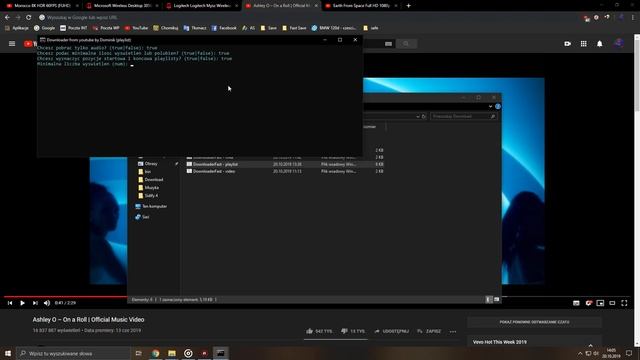Open Obrazy folder in Explorer sidebar
Viewport: 640px width, 360px height.
(151, 164)
